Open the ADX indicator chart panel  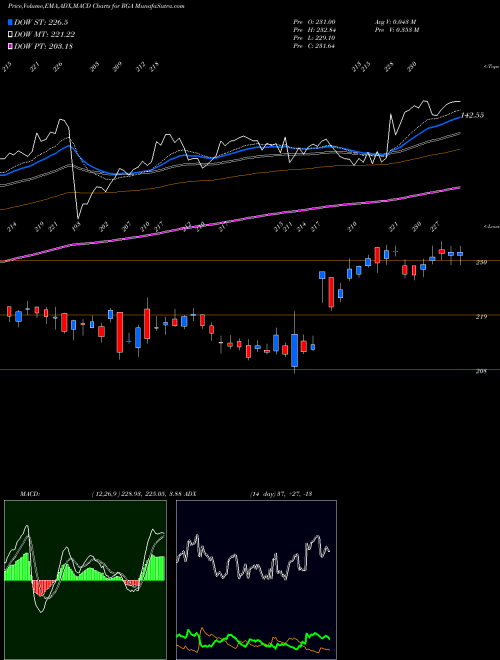click(256, 580)
